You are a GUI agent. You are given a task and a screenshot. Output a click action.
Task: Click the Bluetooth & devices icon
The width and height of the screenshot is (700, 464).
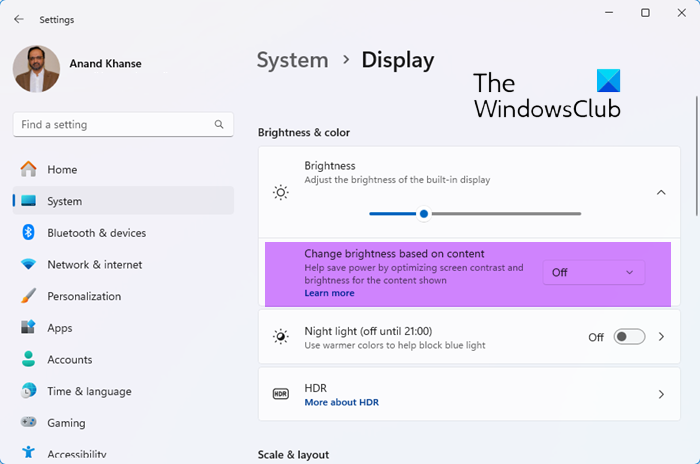(28, 233)
